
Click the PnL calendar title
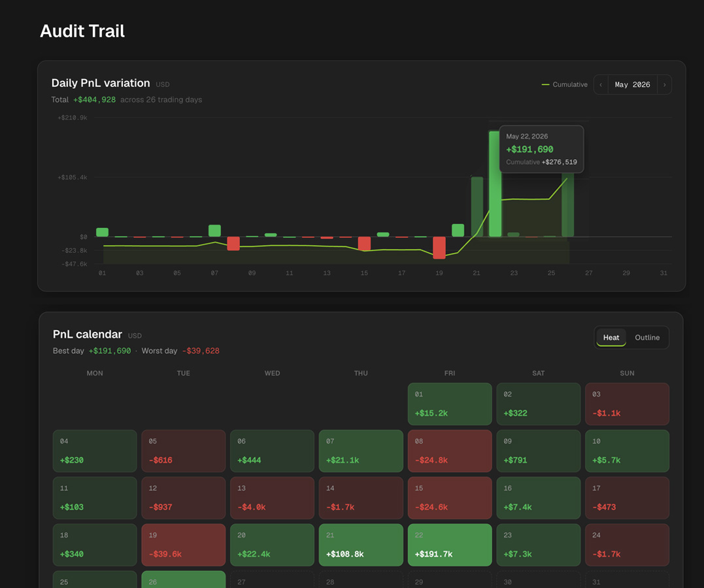(x=88, y=335)
